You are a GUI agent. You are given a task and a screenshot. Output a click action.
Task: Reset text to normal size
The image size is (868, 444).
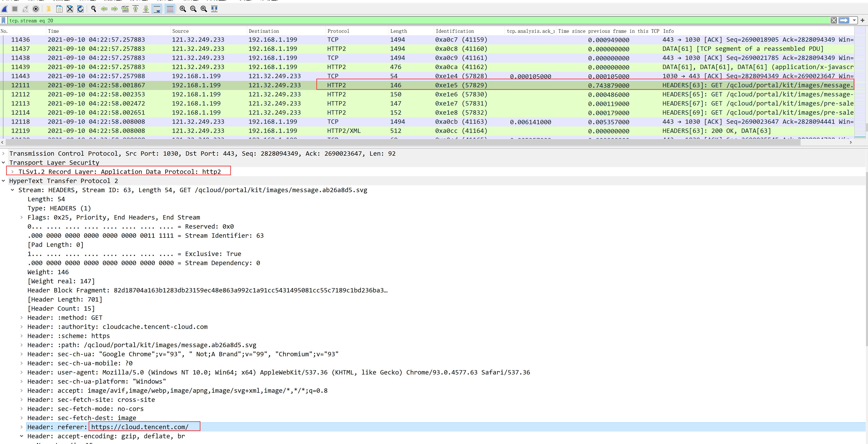click(204, 9)
